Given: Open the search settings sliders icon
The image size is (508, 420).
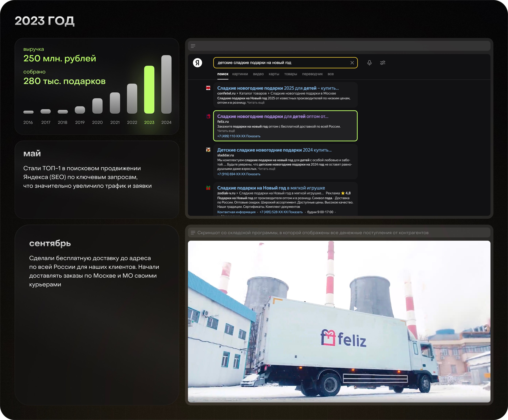Looking at the screenshot, I should [382, 63].
